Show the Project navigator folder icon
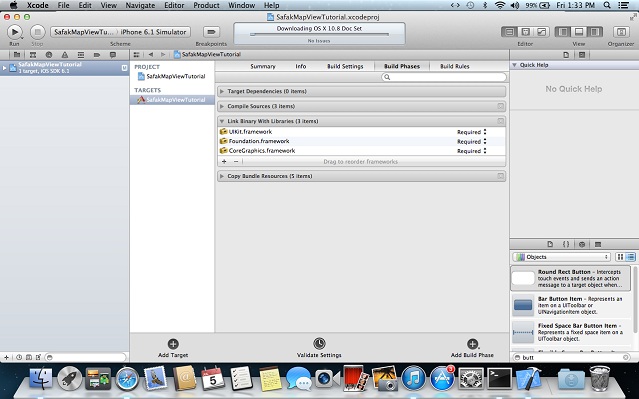The width and height of the screenshot is (639, 399). pos(17,55)
